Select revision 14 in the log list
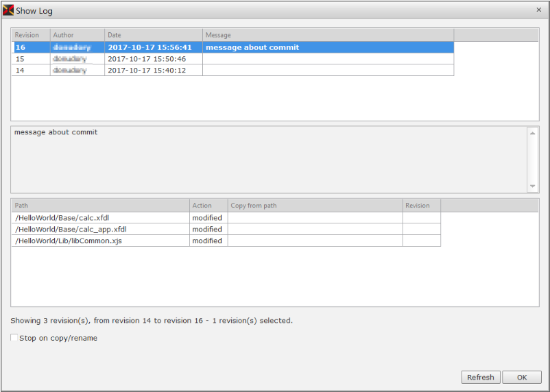Image resolution: width=550 pixels, height=392 pixels. point(232,70)
